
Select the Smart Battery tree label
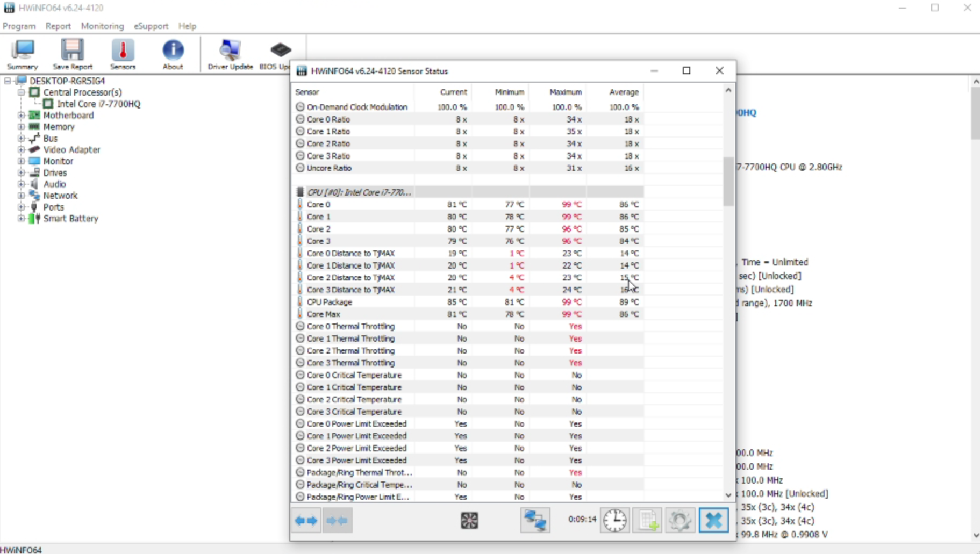(71, 219)
